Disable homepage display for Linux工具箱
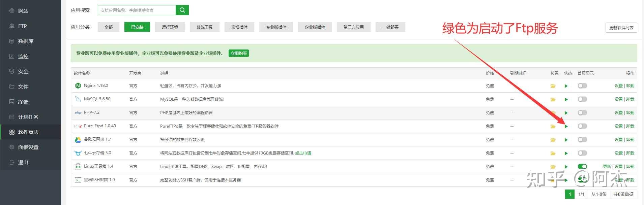The height and width of the screenshot is (205, 644). [582, 167]
